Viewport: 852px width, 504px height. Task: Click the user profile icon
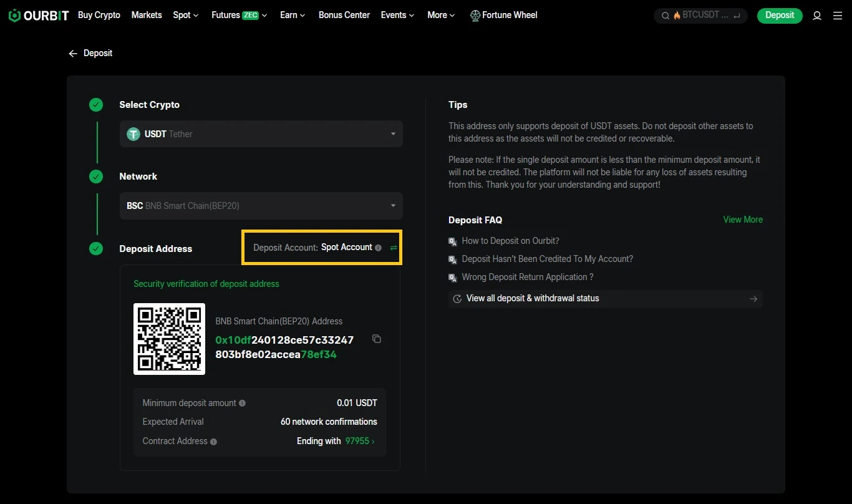click(x=817, y=16)
